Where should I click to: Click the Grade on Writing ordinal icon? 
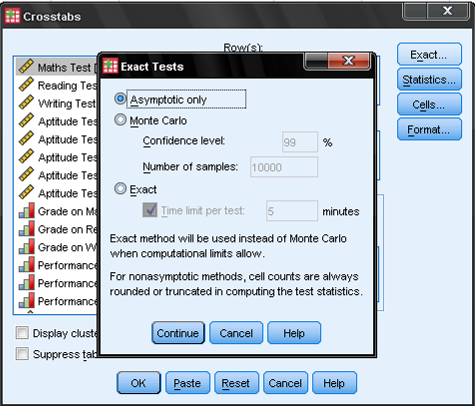coord(26,247)
